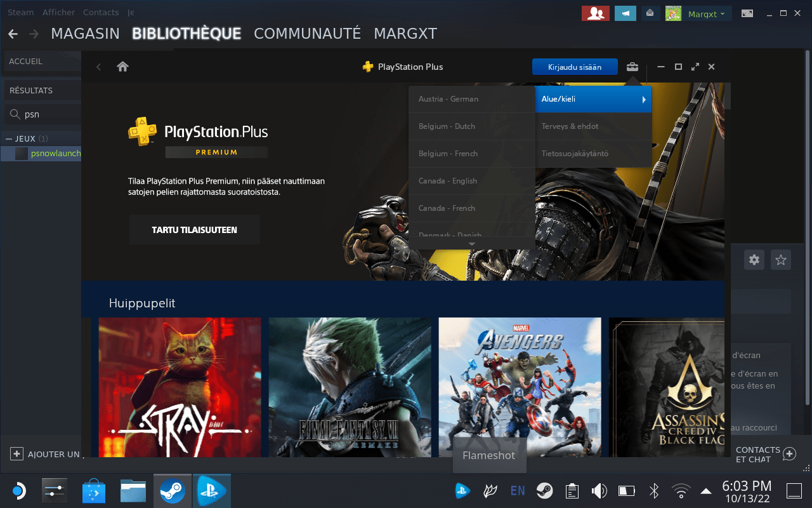Switch to PlayStation Plus taskbar app

(211, 491)
